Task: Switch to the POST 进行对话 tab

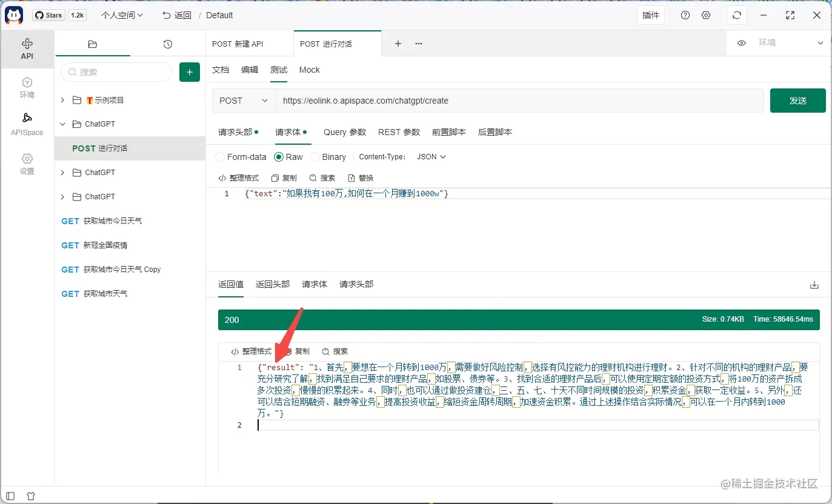Action: [x=338, y=44]
